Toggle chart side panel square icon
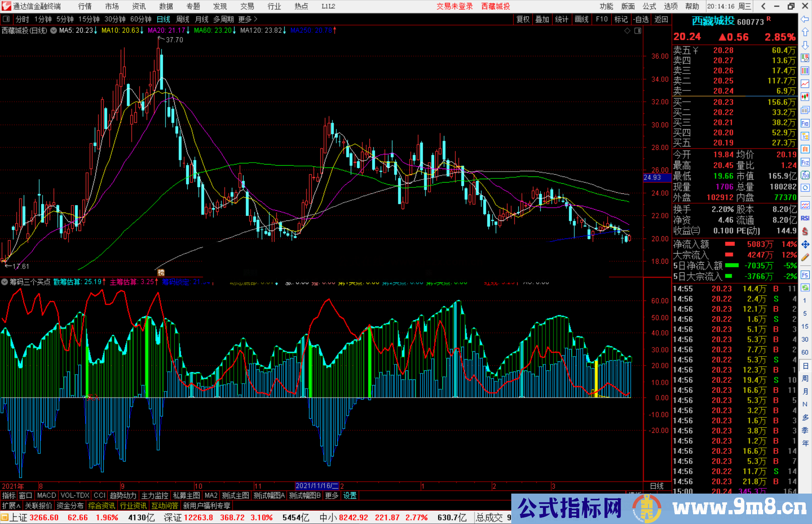 [638, 31]
